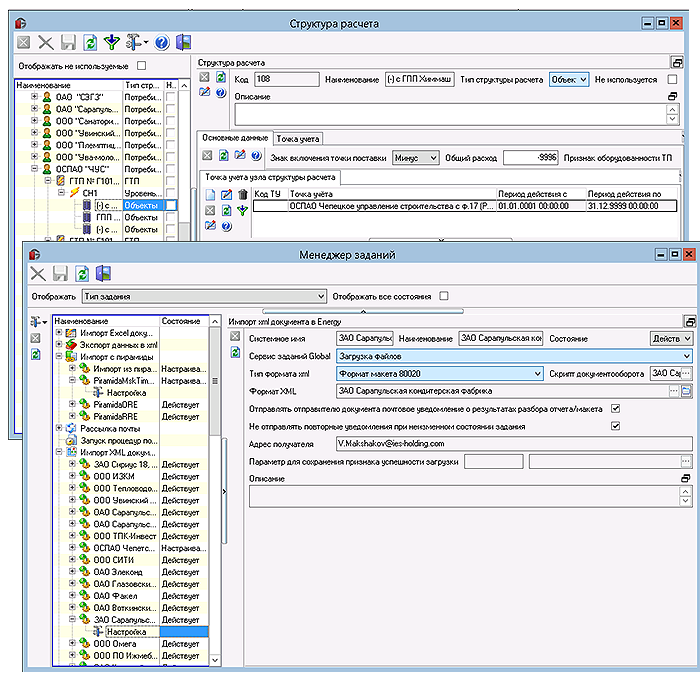Click the splitter arrow between task tree and details
The width and height of the screenshot is (700, 700).
click(224, 491)
